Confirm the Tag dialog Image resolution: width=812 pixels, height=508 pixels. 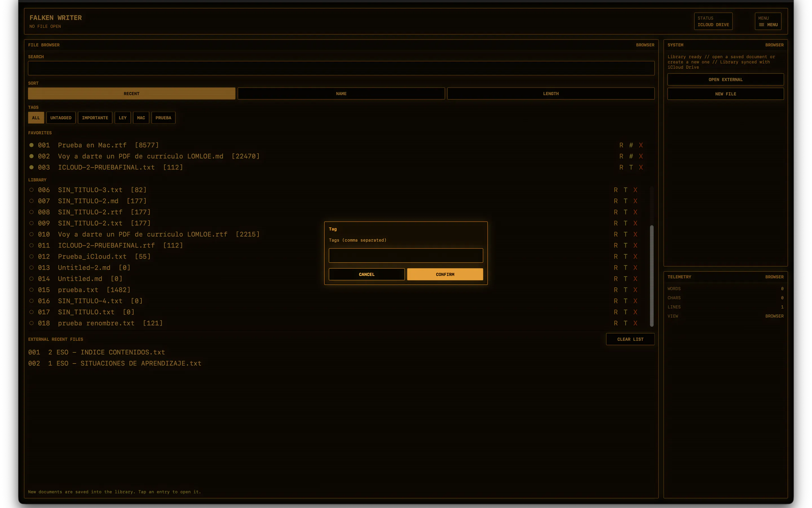point(445,274)
